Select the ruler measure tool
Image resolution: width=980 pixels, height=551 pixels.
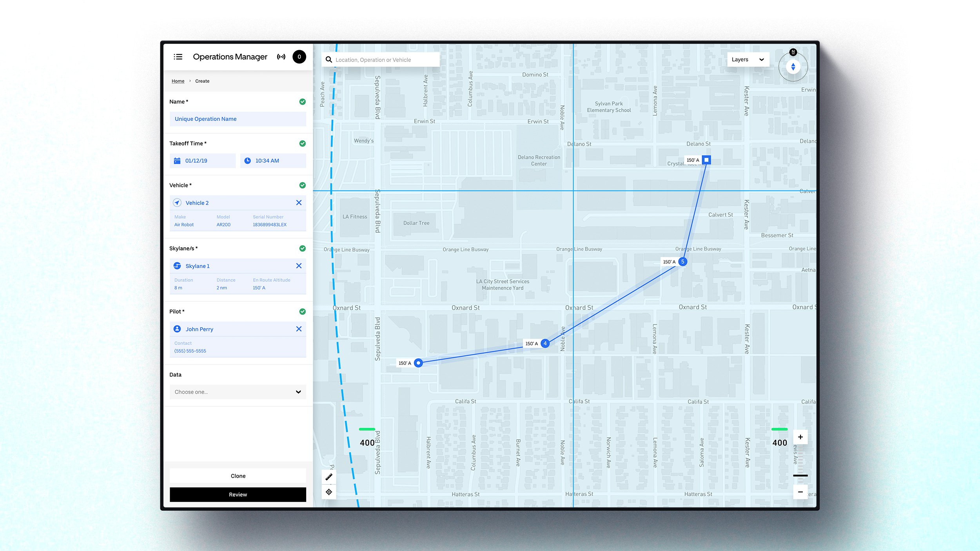coord(329,477)
